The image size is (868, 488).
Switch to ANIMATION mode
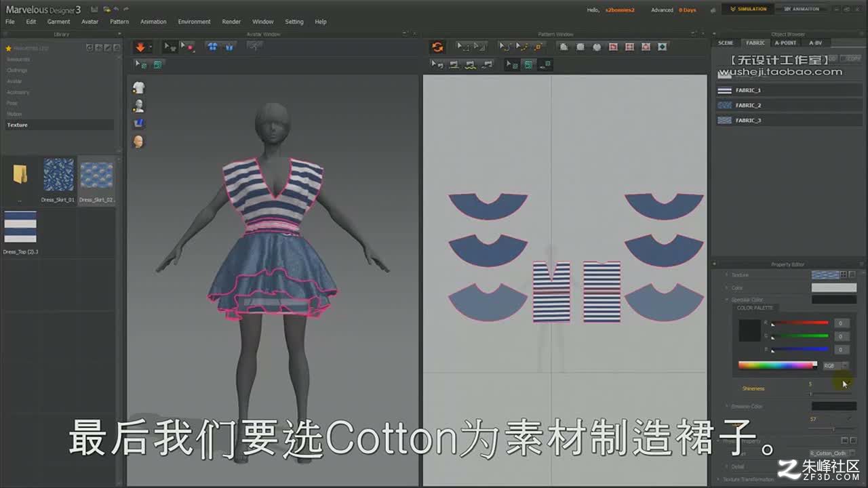click(x=802, y=9)
